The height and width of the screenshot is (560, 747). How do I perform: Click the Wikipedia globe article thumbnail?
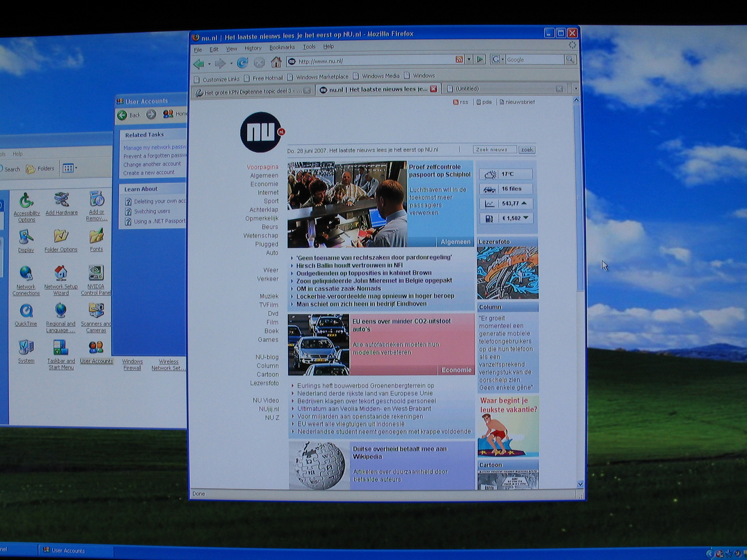319,466
